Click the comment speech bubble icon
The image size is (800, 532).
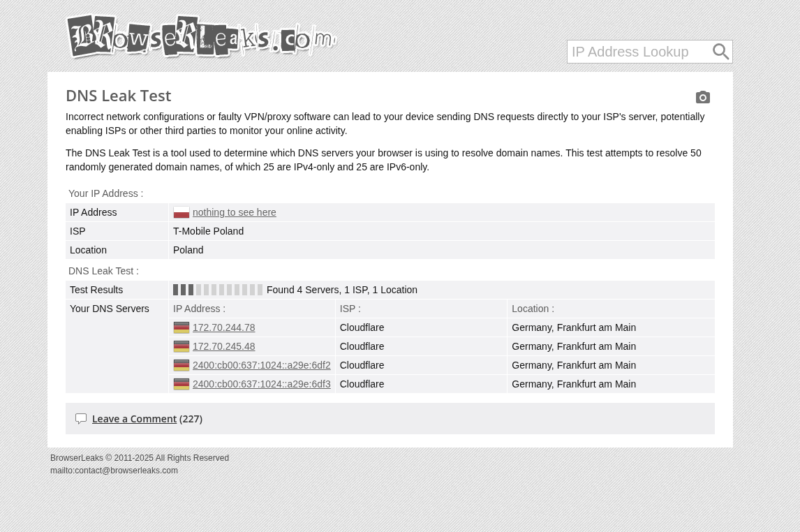(x=81, y=419)
